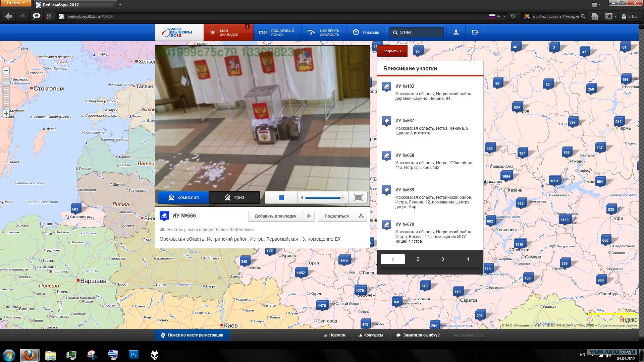Viewport: 644px width, 362px height.
Task: Click the map zoom level slider
Action: click(x=6, y=82)
